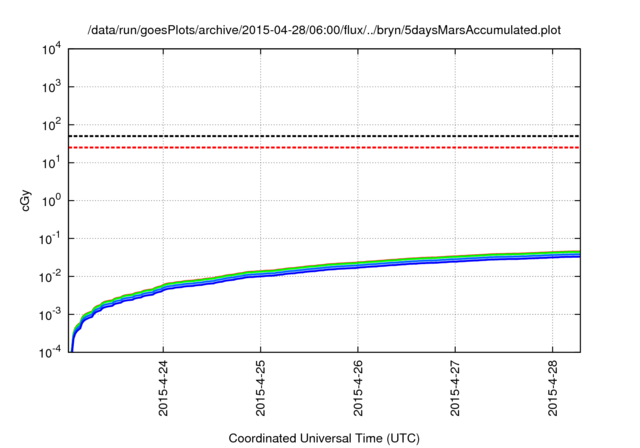Viewport: 640px width, 448px height.
Task: Click the 10^2 y-axis tick label
Action: [x=52, y=124]
